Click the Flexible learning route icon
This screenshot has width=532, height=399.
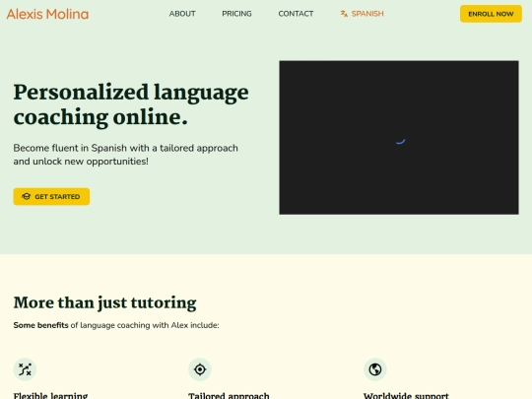pyautogui.click(x=25, y=369)
